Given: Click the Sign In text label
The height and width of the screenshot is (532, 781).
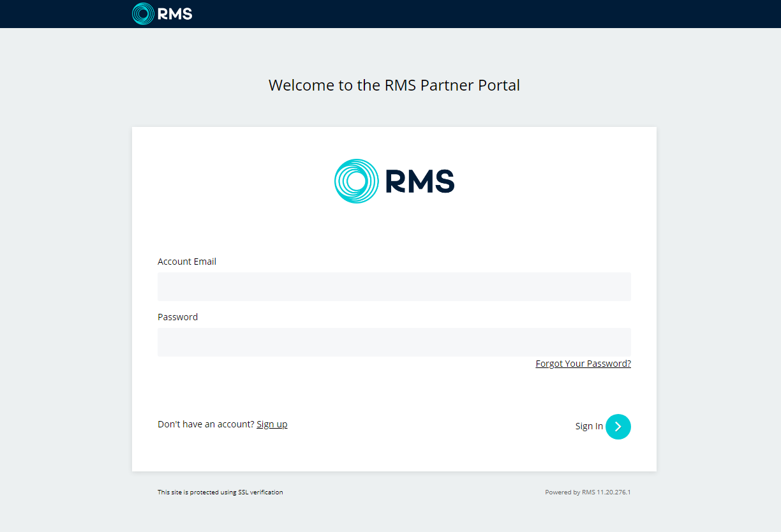Looking at the screenshot, I should click(589, 426).
